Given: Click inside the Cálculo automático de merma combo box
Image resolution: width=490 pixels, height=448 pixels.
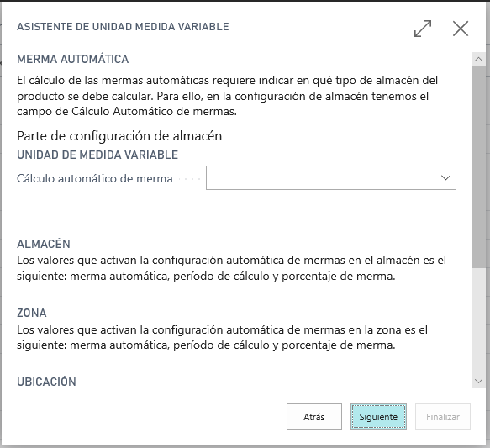Looking at the screenshot, I should coord(331,177).
